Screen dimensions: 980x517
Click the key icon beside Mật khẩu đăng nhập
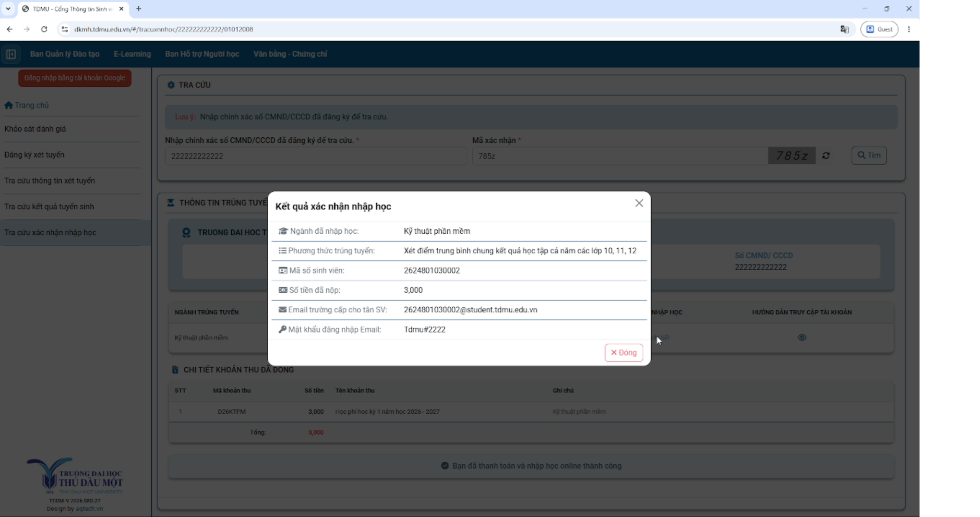(283, 329)
